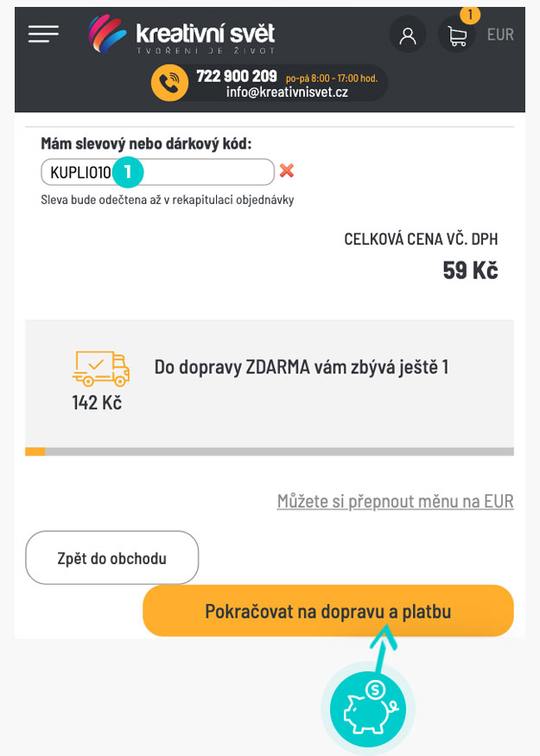
Task: Click the info@kreativnisvet.cz email address
Action: [x=288, y=92]
